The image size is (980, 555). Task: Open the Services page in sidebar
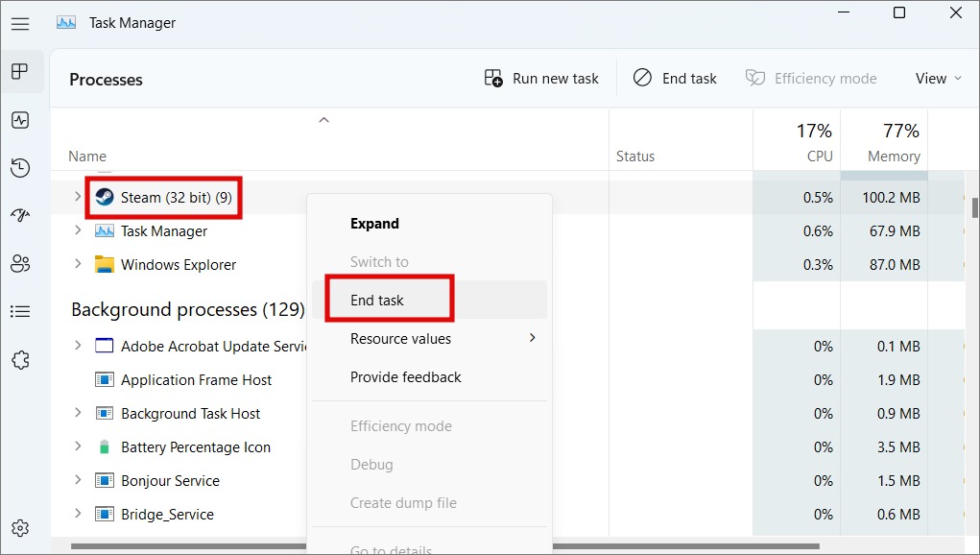(20, 359)
